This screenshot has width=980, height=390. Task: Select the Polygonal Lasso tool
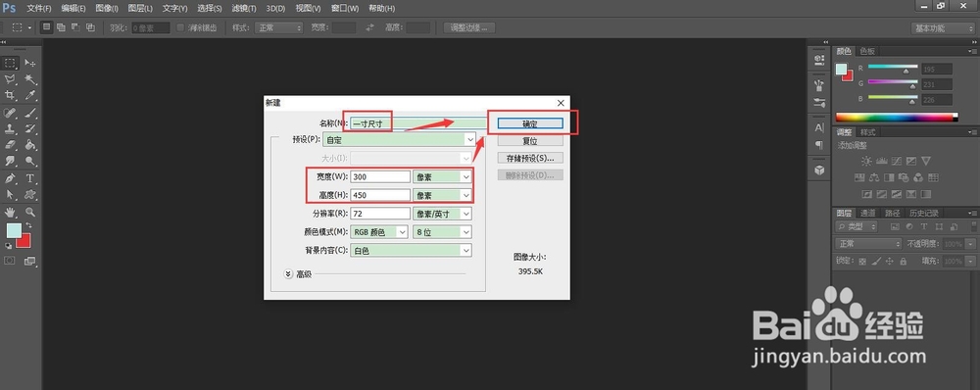pyautogui.click(x=10, y=79)
